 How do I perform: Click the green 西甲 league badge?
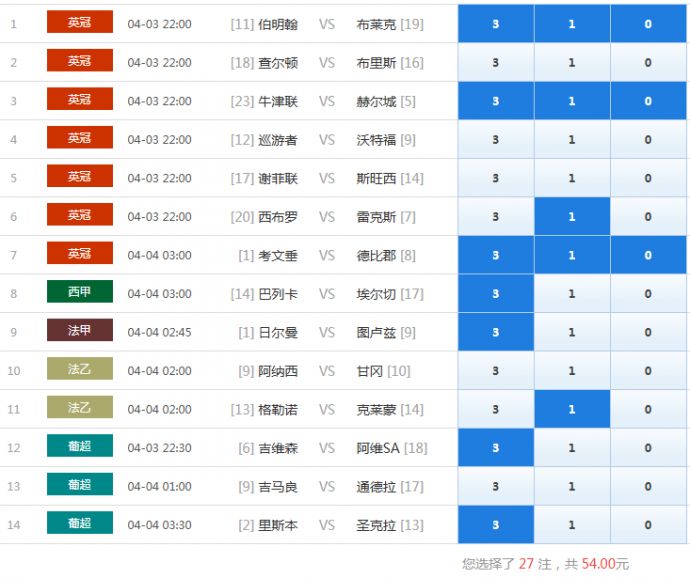point(80,293)
